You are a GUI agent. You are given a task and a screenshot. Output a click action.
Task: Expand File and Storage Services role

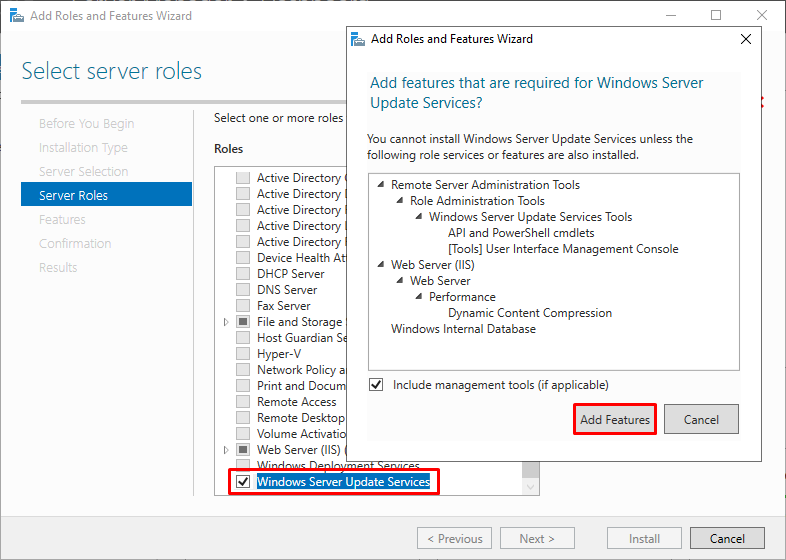(226, 322)
